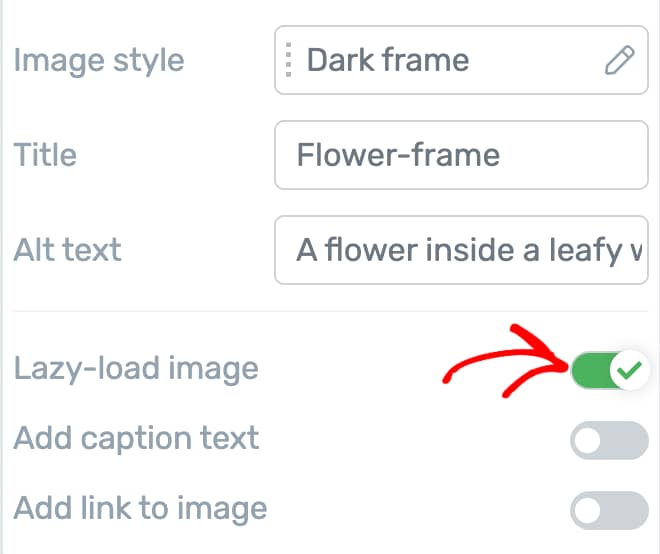Viewport: 660px width, 554px height.
Task: Click the Image style label
Action: click(99, 62)
